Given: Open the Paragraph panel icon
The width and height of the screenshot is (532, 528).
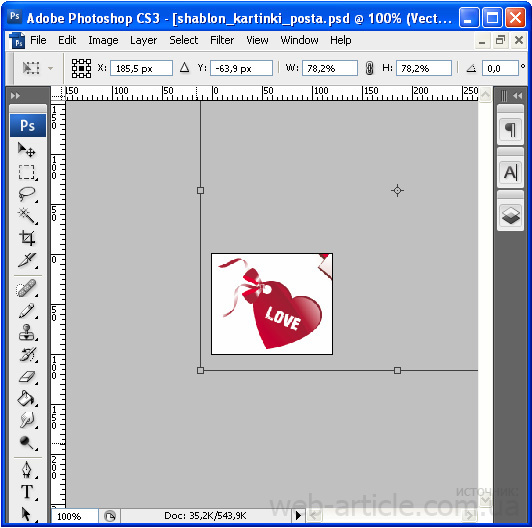Looking at the screenshot, I should pos(510,129).
